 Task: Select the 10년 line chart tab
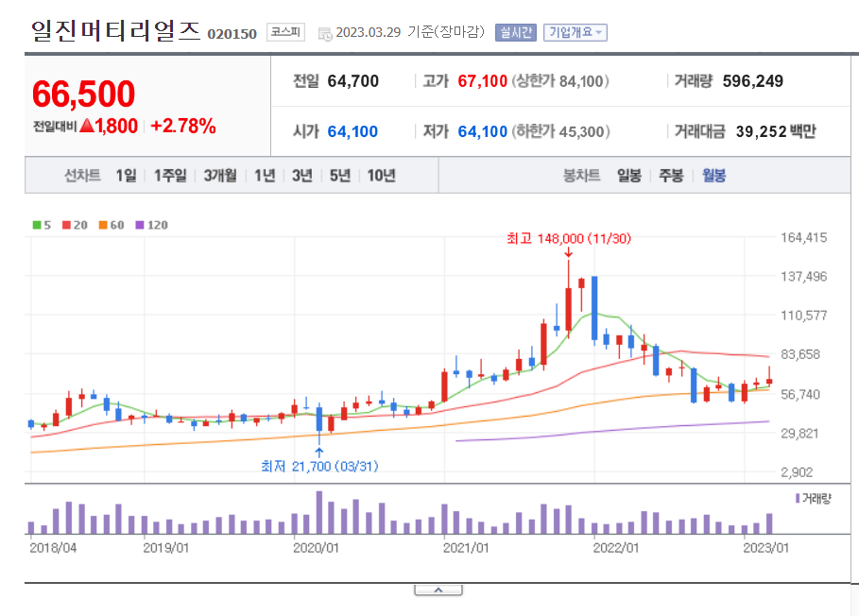[x=381, y=175]
